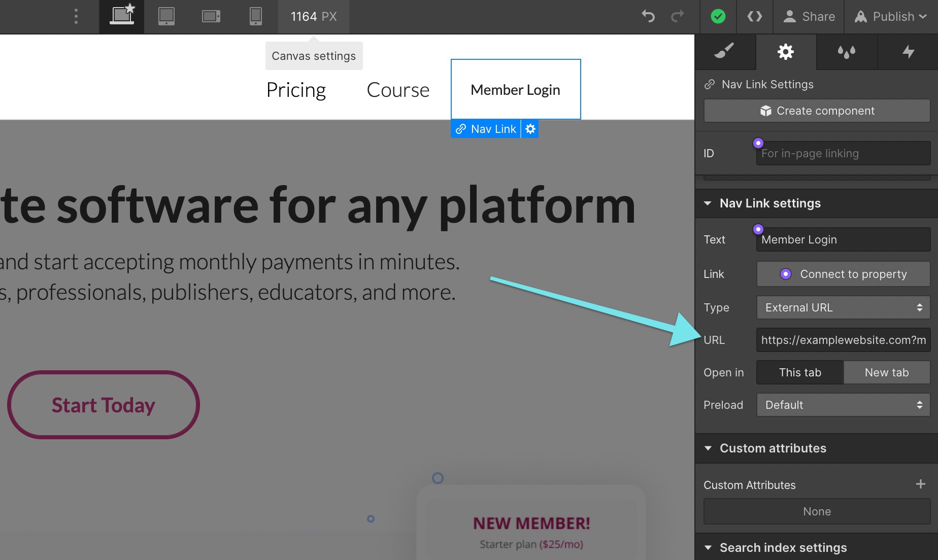Select the Member Login nav link
The height and width of the screenshot is (560, 938).
(x=516, y=89)
